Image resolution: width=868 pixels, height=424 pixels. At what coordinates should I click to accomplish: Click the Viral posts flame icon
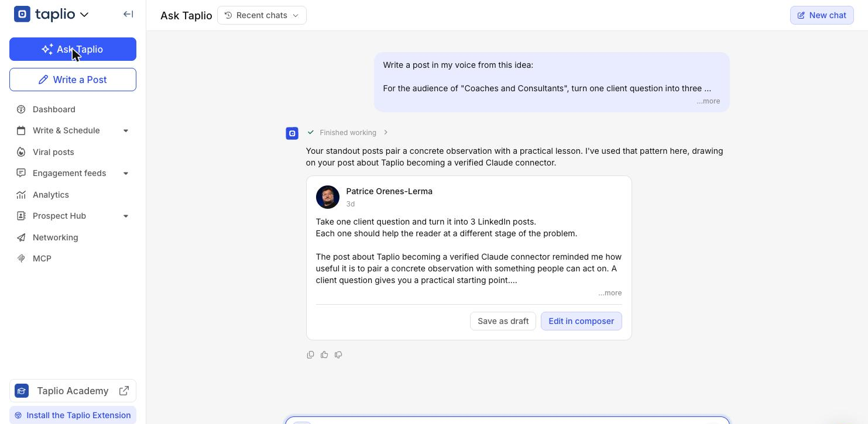(21, 152)
